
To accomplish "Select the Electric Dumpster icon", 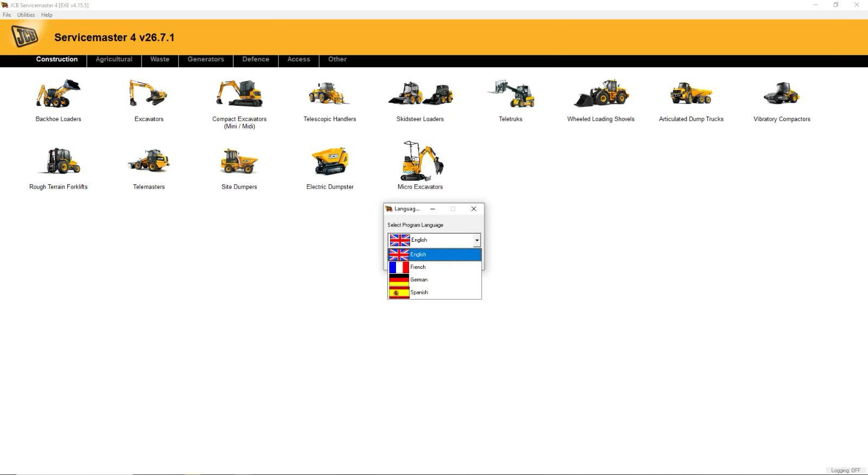I will click(x=330, y=161).
